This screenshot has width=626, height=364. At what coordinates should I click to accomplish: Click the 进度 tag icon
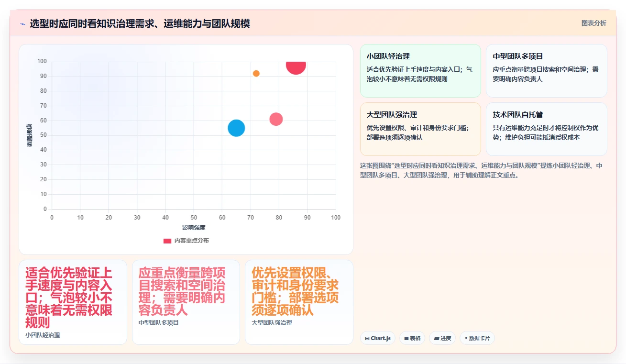437,338
